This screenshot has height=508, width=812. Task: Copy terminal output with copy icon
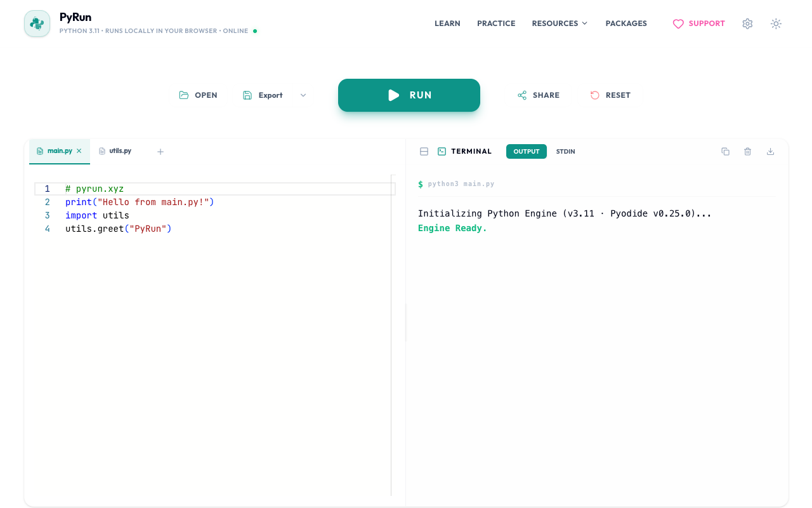coord(725,151)
